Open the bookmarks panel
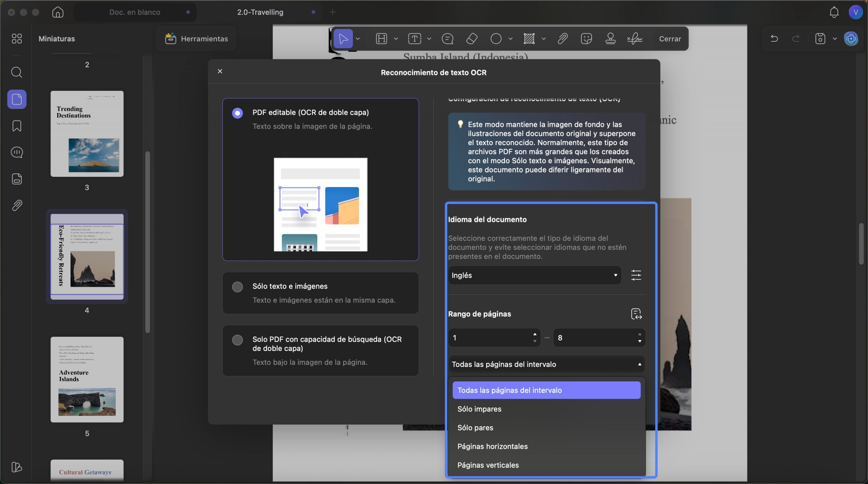Image resolution: width=868 pixels, height=484 pixels. tap(17, 126)
